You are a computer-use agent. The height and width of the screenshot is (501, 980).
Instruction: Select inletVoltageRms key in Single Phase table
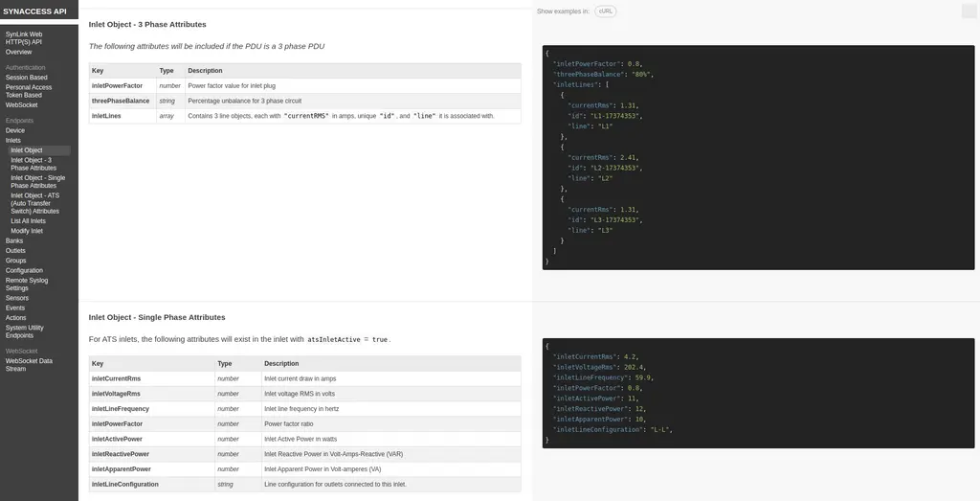point(116,394)
